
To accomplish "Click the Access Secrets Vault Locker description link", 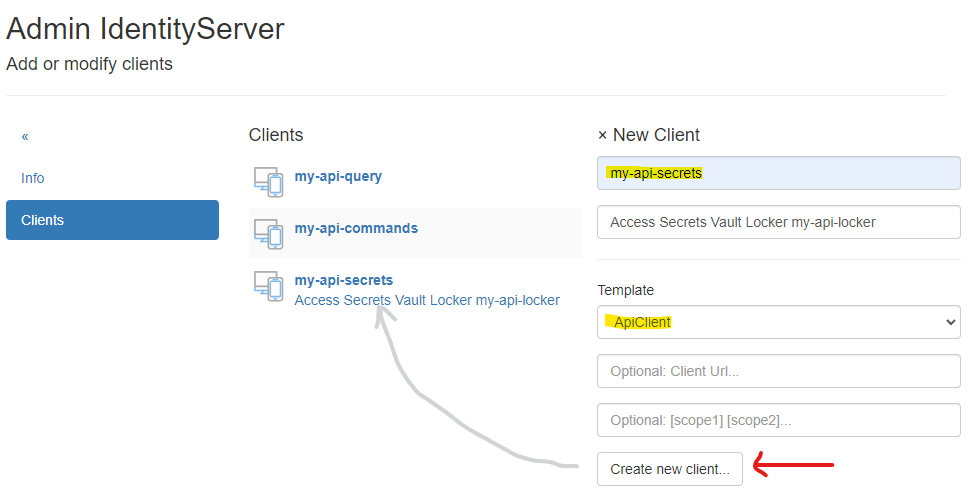I will coord(427,300).
